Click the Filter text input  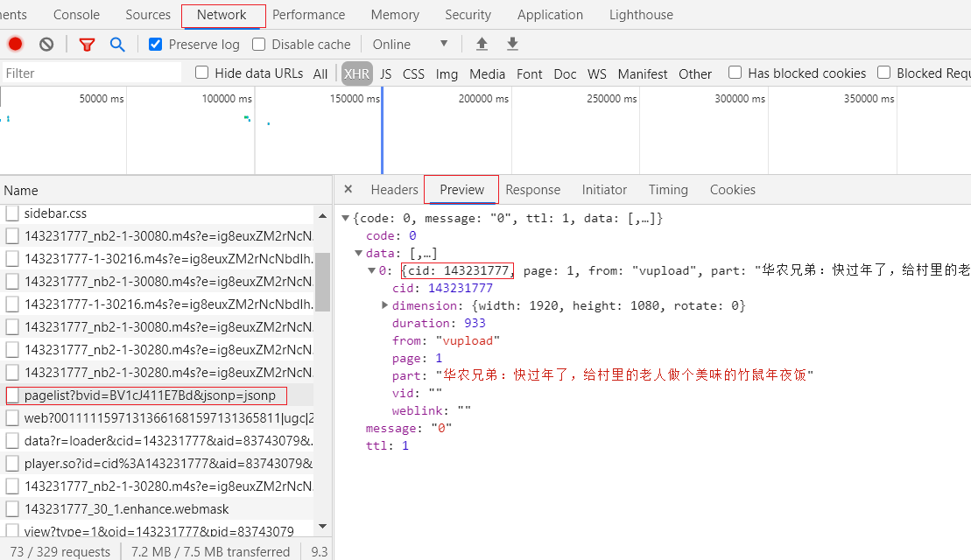click(x=92, y=73)
